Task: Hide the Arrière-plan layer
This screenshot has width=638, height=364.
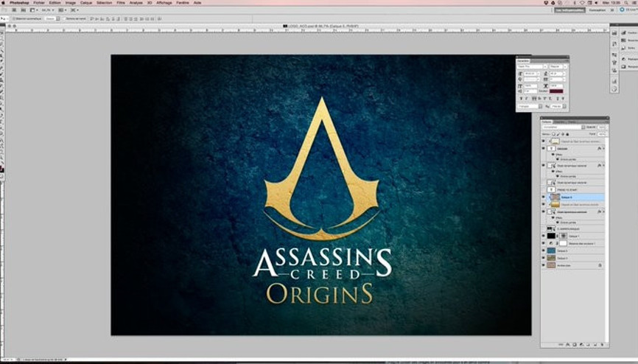Action: pyautogui.click(x=543, y=265)
